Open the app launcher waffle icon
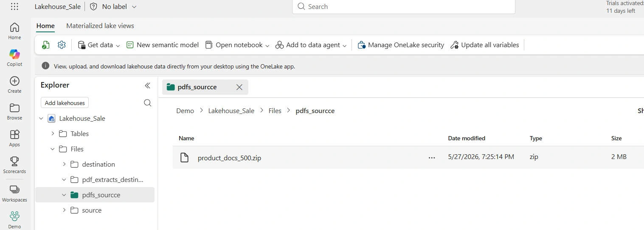 [14, 6]
